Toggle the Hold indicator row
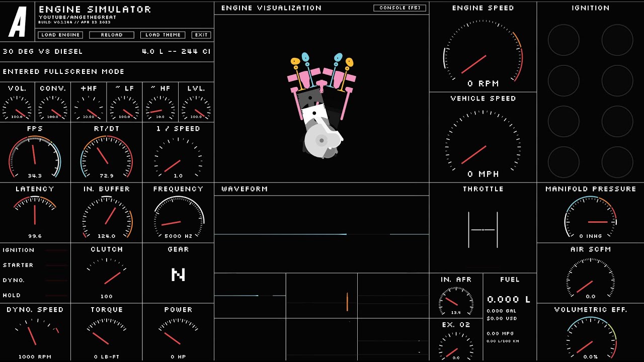This screenshot has height=362, width=644. pos(35,295)
